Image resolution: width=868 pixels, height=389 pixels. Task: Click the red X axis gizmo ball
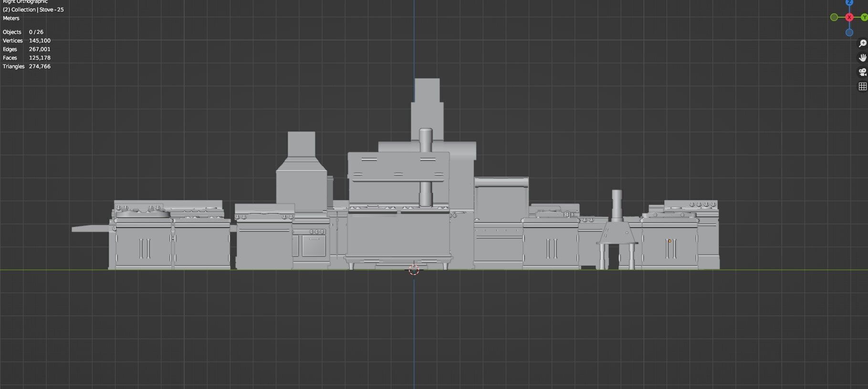coord(849,17)
